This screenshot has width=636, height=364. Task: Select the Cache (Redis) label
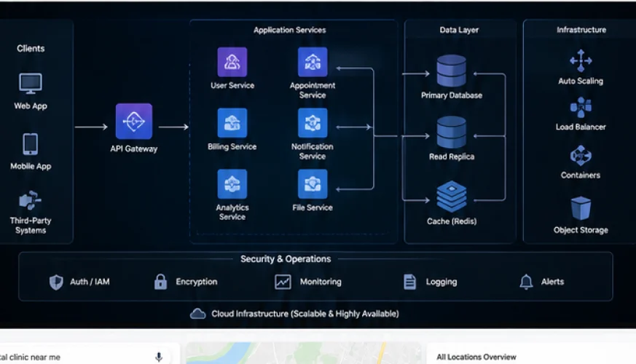pos(452,221)
